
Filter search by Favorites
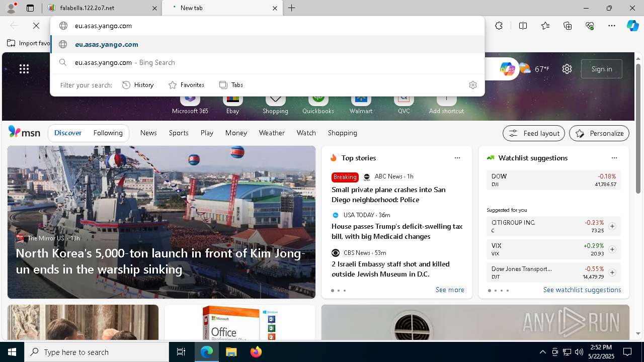[x=186, y=85]
